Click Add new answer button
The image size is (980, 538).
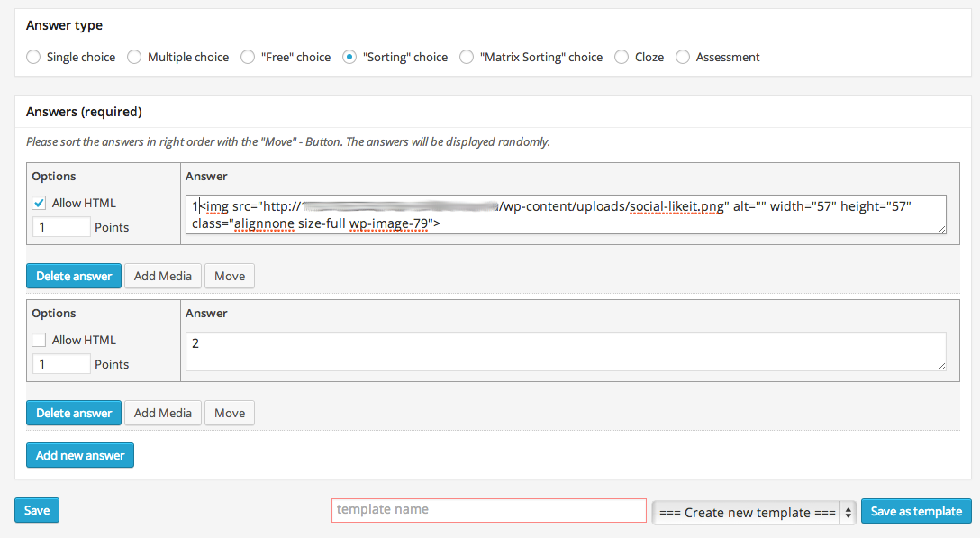point(80,455)
